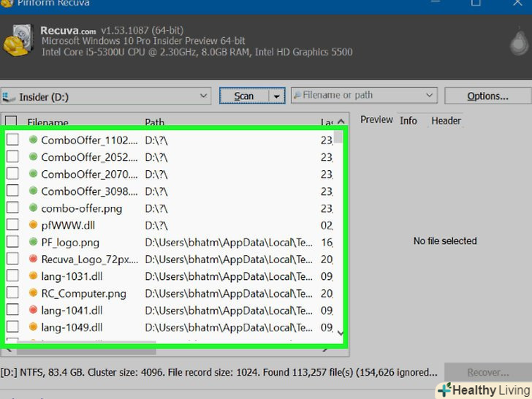
Task: Check the box for RC_Computer.png
Action: (12, 292)
